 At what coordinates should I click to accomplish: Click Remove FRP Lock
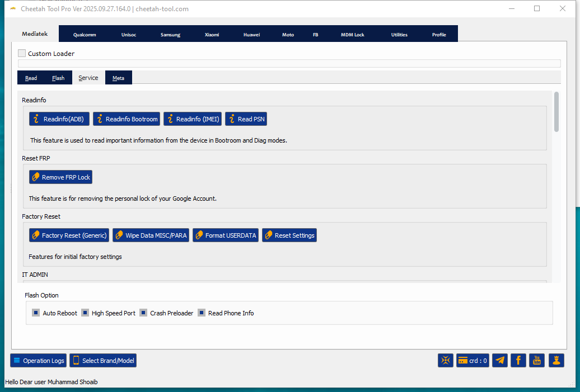[60, 177]
